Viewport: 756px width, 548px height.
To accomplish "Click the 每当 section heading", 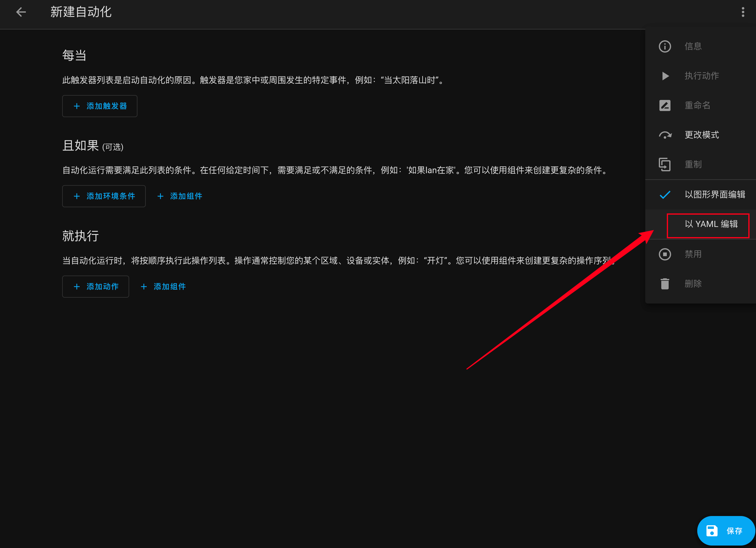I will pos(74,55).
